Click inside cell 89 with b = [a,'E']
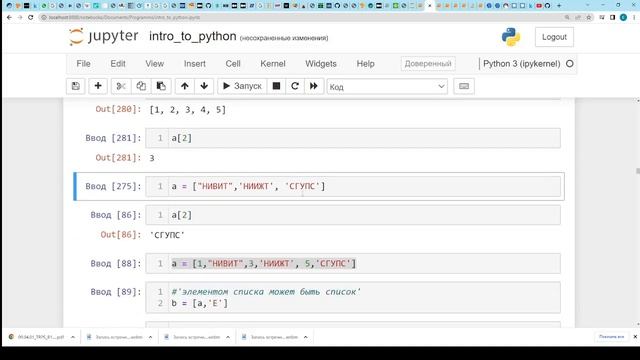640x360 pixels. (353, 298)
